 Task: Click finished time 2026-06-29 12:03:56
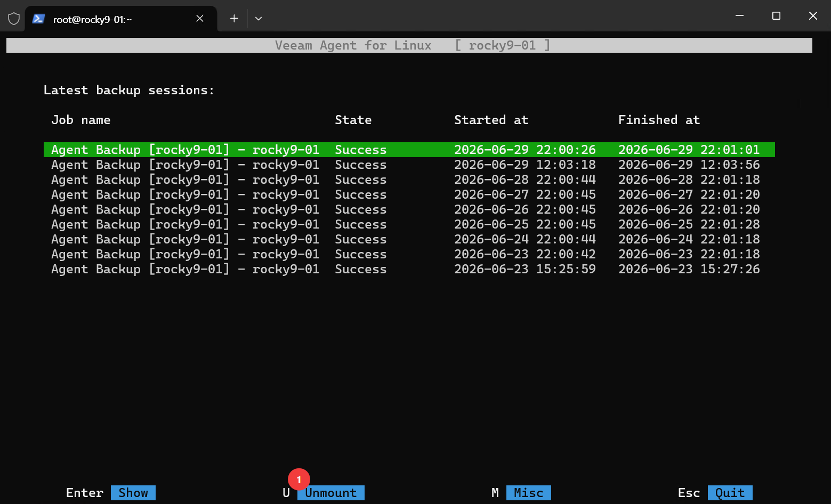click(x=689, y=165)
